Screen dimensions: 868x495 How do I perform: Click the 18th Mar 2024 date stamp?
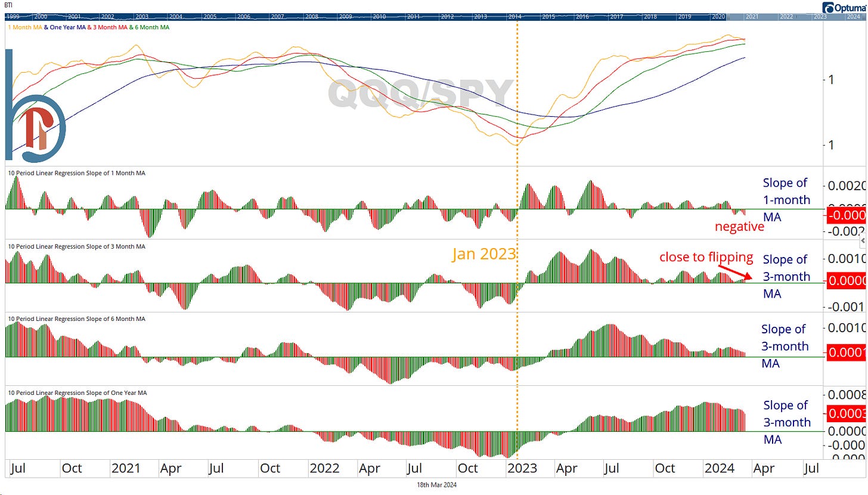coord(437,485)
